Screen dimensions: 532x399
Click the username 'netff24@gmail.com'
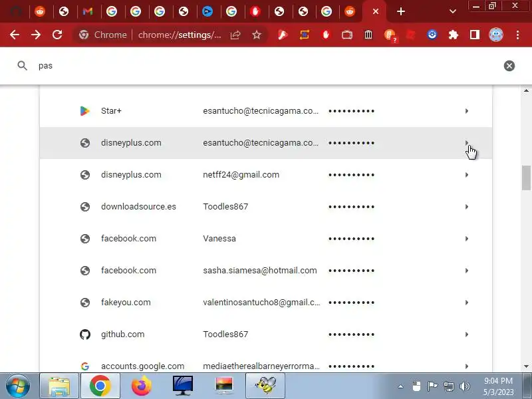(241, 175)
